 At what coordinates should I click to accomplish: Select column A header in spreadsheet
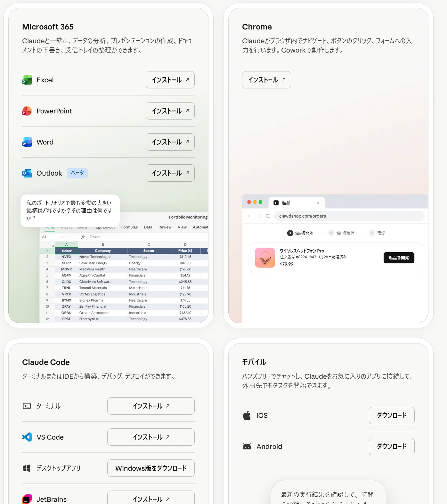tap(66, 244)
